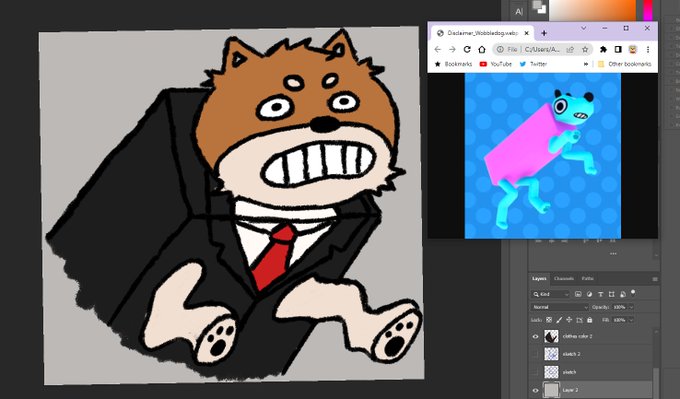Viewport: 680px width, 399px height.
Task: Click the Wobbledog image in Chrome
Action: click(x=543, y=156)
